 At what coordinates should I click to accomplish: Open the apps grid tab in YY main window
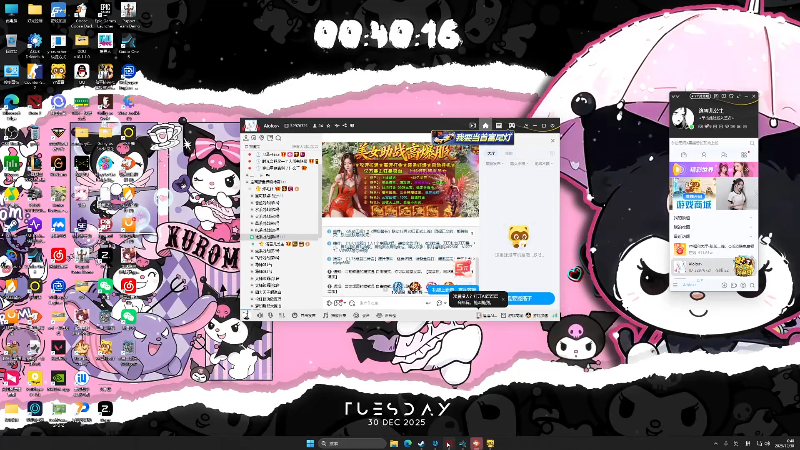(x=744, y=155)
